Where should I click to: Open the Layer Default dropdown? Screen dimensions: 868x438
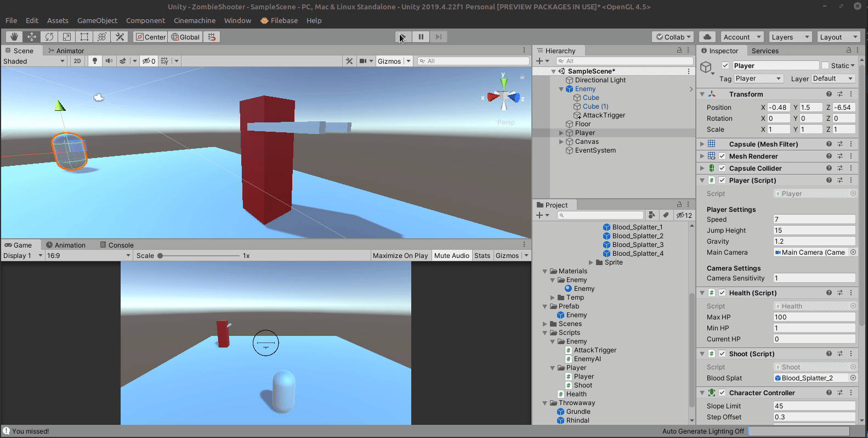click(833, 78)
